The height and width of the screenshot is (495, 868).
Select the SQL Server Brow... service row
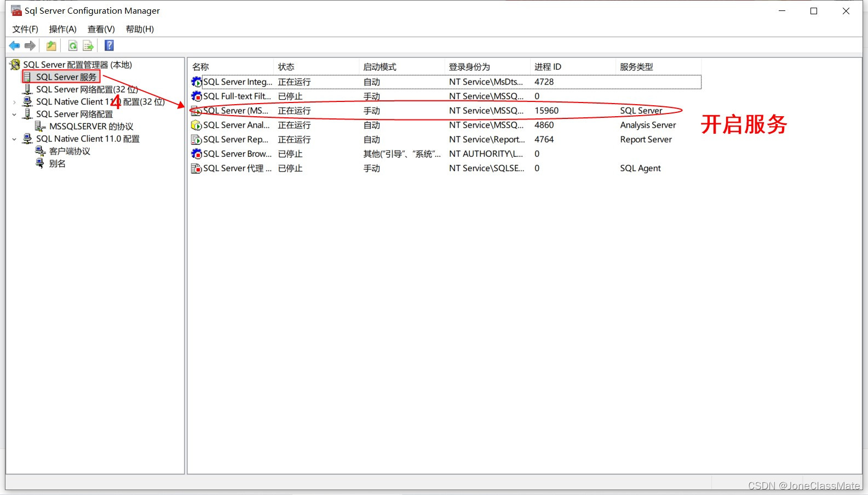(x=445, y=154)
